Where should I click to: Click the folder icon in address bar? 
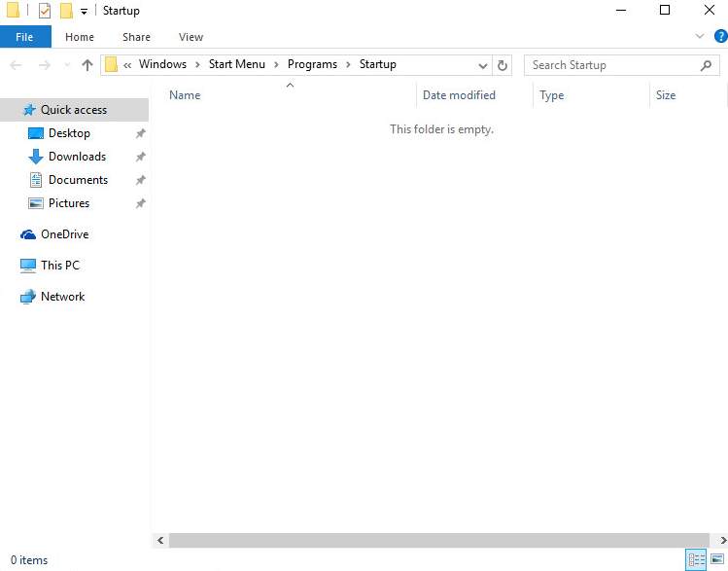click(111, 64)
